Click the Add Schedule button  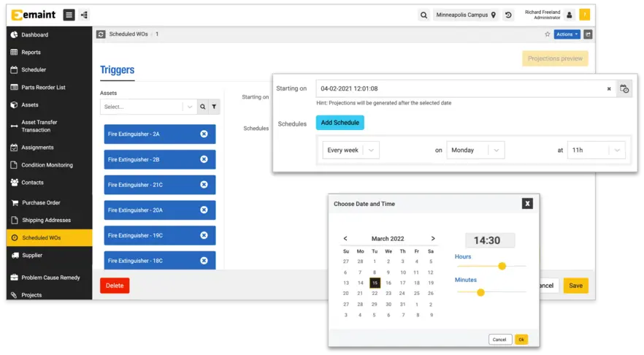340,123
